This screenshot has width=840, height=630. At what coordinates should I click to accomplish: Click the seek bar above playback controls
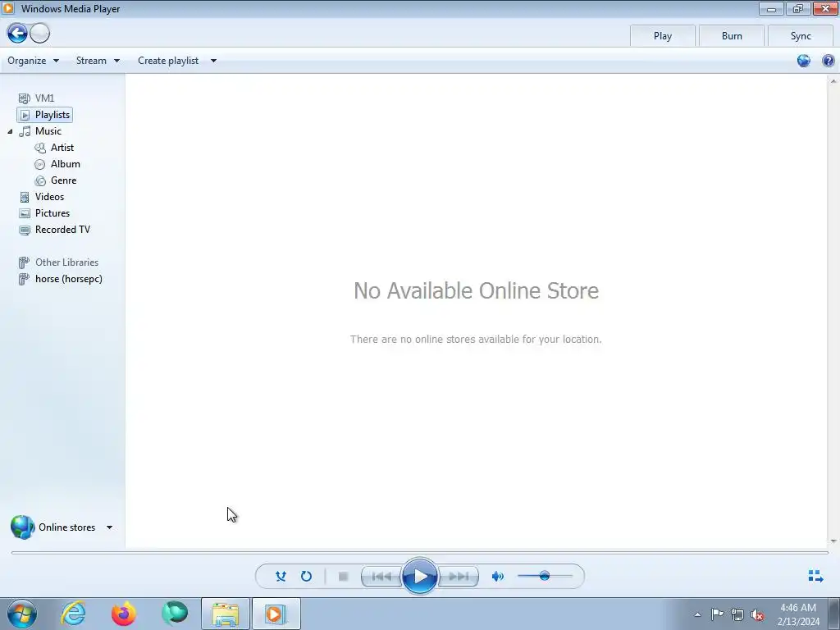pyautogui.click(x=420, y=552)
